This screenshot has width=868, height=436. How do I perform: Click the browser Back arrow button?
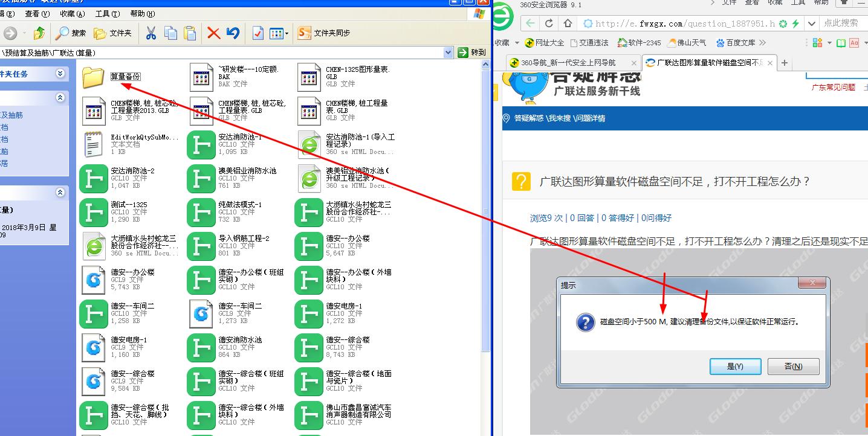coord(530,23)
